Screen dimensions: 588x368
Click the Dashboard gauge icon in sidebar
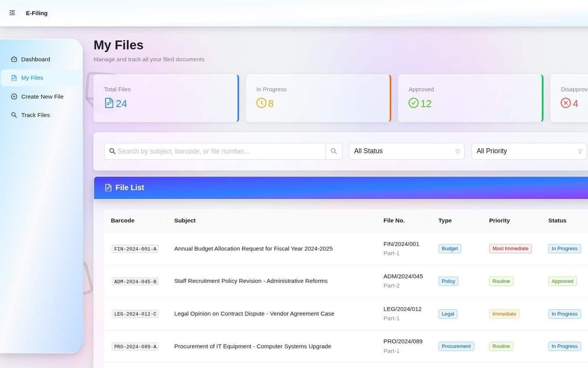point(14,59)
